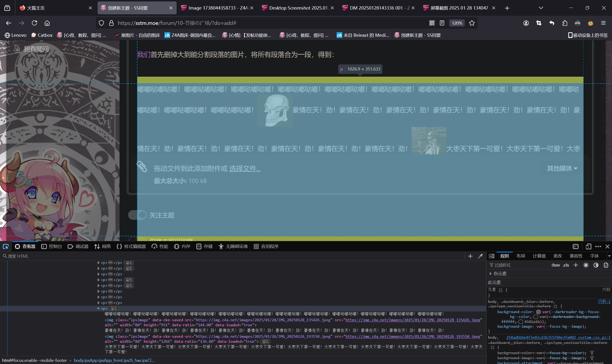Click the 120% zoom level button

coord(457,23)
